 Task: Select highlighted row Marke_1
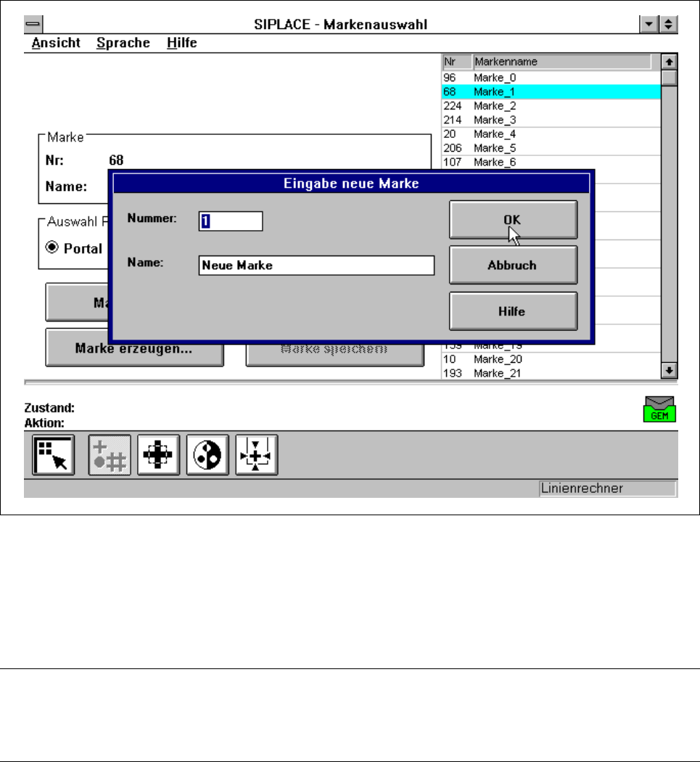[551, 92]
